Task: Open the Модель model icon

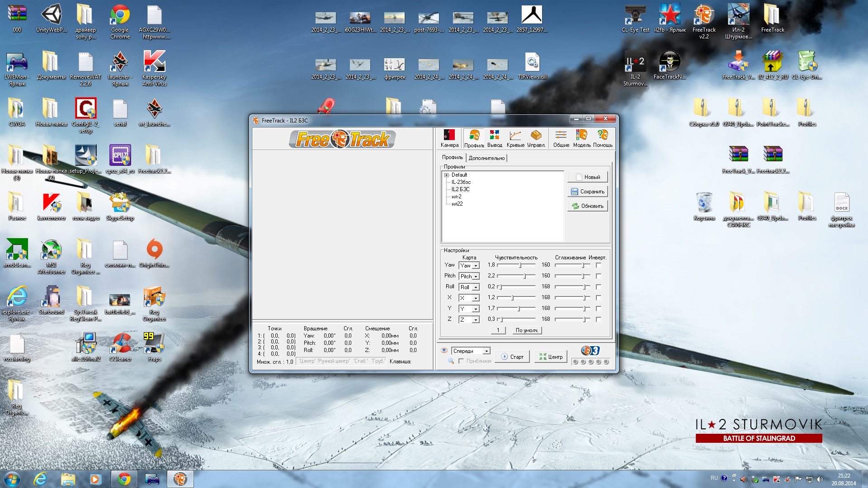Action: (582, 138)
